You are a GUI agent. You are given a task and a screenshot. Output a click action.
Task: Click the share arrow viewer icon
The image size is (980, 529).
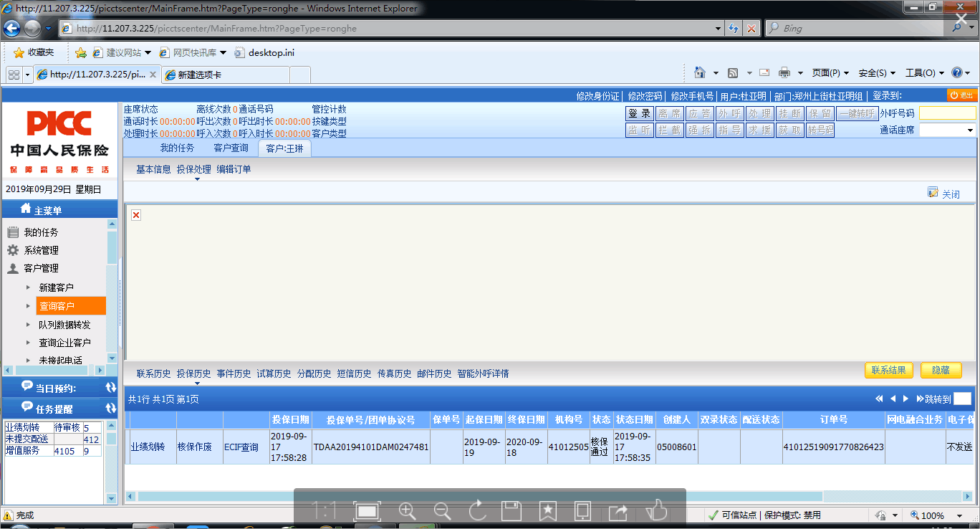pos(618,510)
